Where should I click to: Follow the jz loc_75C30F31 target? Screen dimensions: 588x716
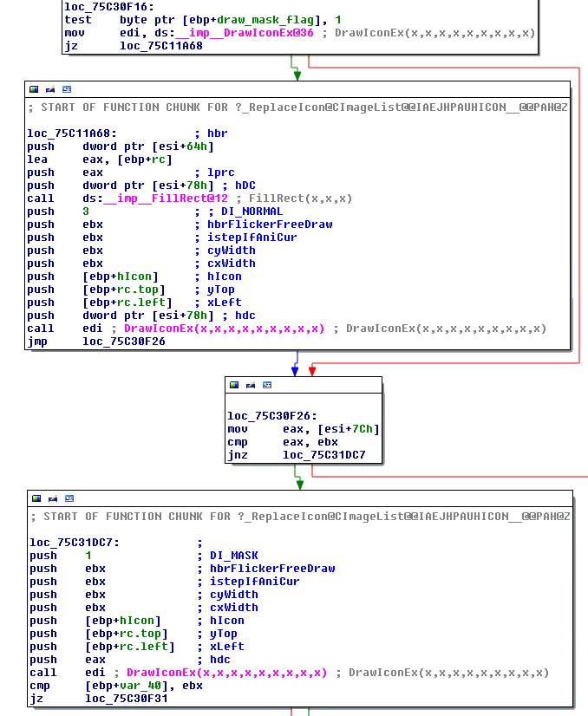(x=127, y=699)
